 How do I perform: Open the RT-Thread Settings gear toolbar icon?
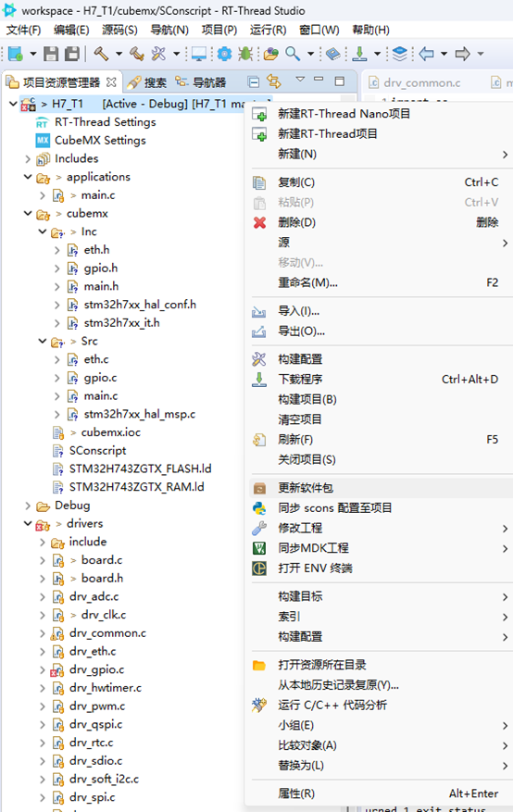click(225, 54)
